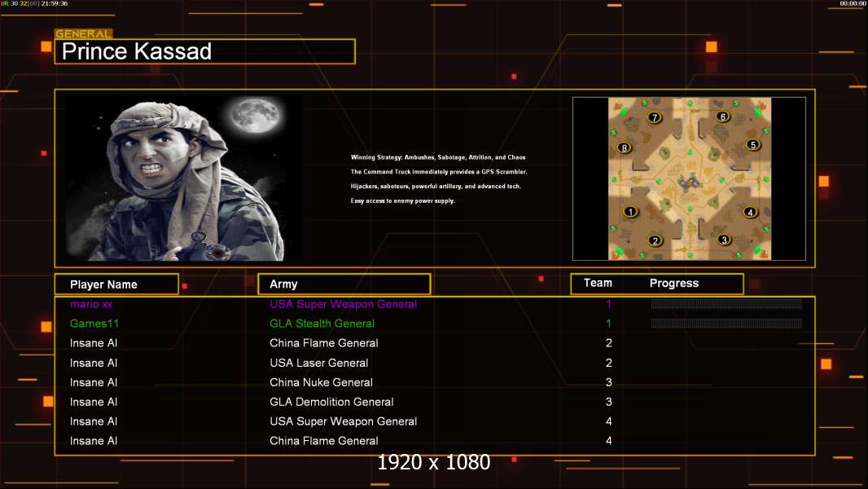
Task: Click USA Laser General army entry
Action: pos(319,363)
